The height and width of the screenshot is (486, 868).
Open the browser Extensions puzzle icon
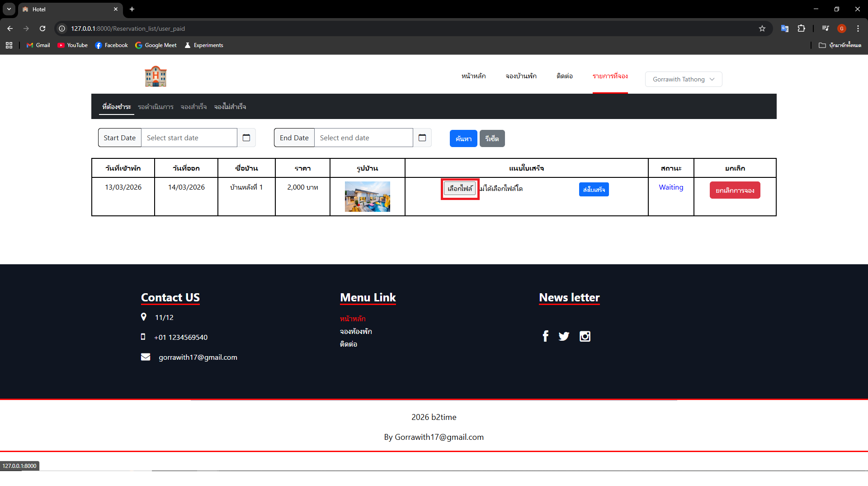coord(801,29)
